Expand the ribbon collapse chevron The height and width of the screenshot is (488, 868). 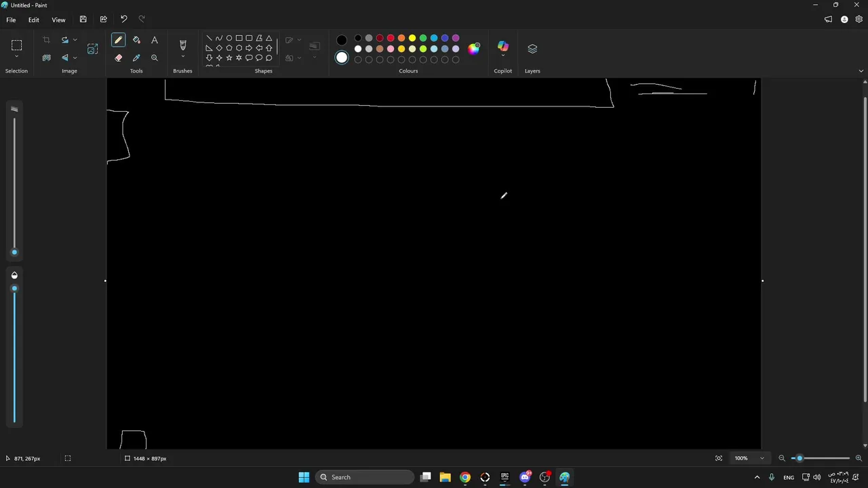click(861, 70)
